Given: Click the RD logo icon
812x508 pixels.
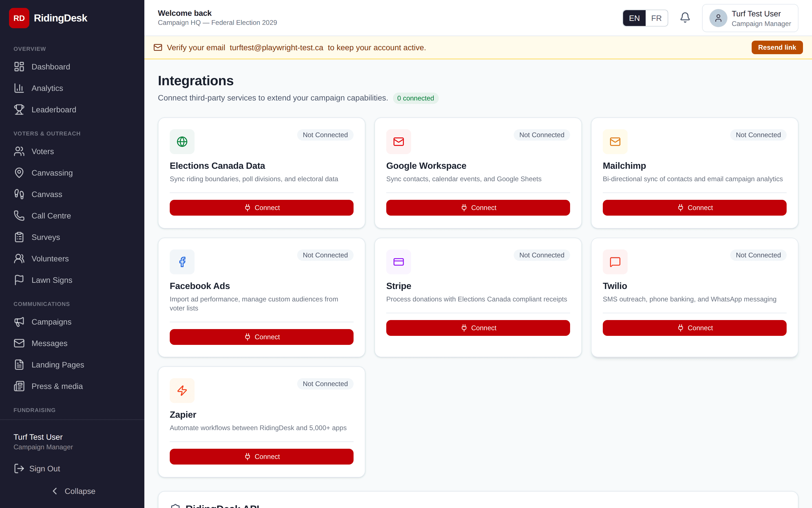Looking at the screenshot, I should point(19,18).
